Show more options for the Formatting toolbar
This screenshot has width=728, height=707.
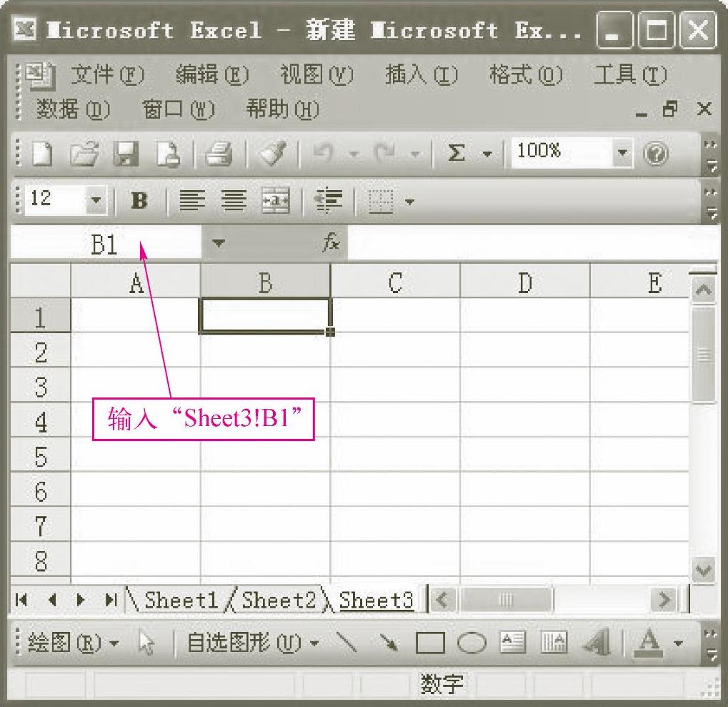711,204
